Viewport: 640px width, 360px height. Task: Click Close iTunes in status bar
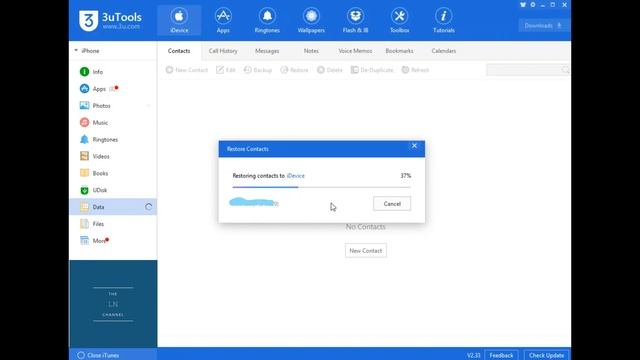click(x=99, y=356)
